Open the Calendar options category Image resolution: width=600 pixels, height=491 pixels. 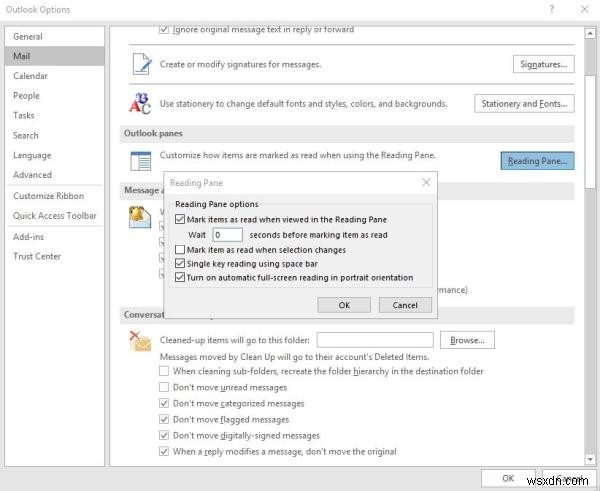[x=54, y=76]
